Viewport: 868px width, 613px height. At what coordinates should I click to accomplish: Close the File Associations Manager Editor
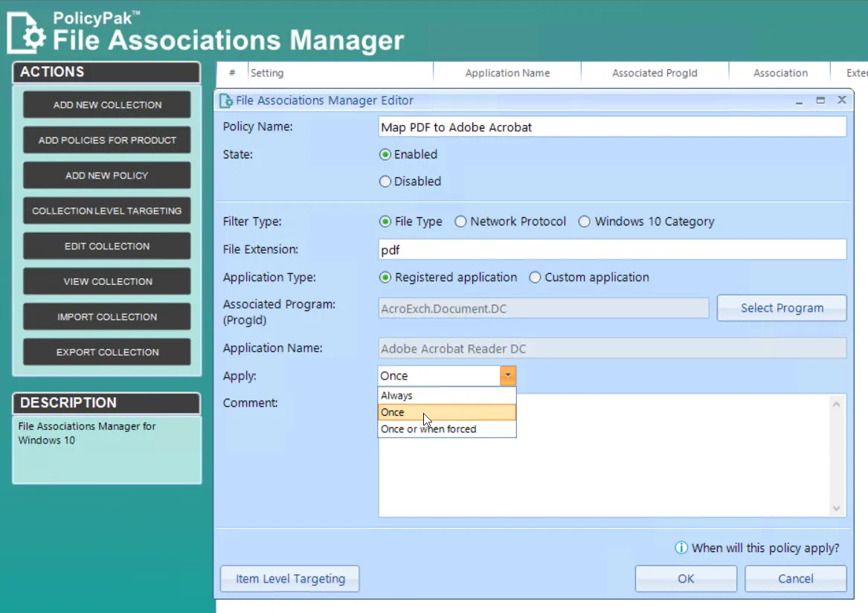coord(841,100)
